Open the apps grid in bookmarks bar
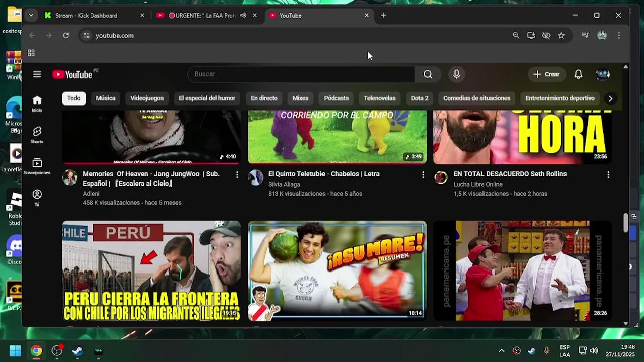The width and height of the screenshot is (644, 362). pyautogui.click(x=31, y=53)
